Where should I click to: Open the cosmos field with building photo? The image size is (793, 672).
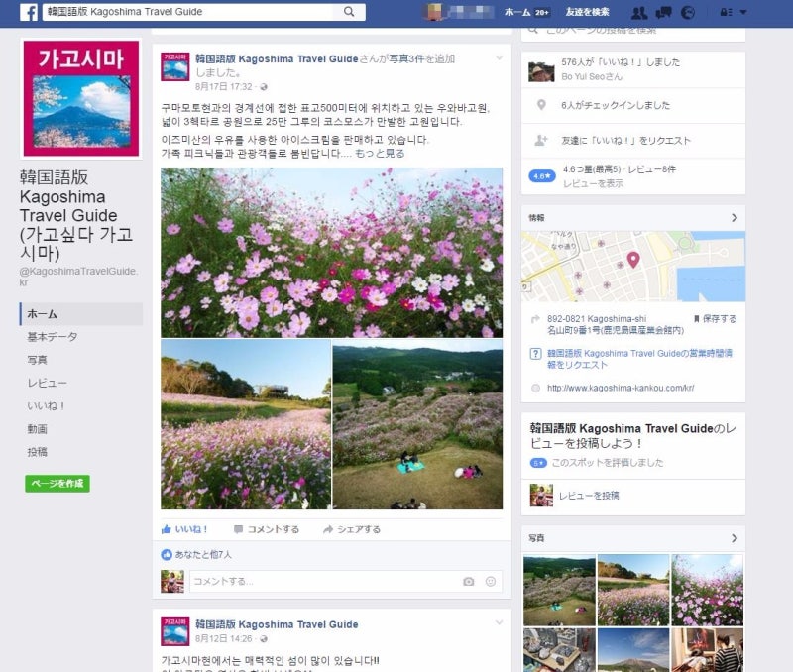(x=246, y=424)
